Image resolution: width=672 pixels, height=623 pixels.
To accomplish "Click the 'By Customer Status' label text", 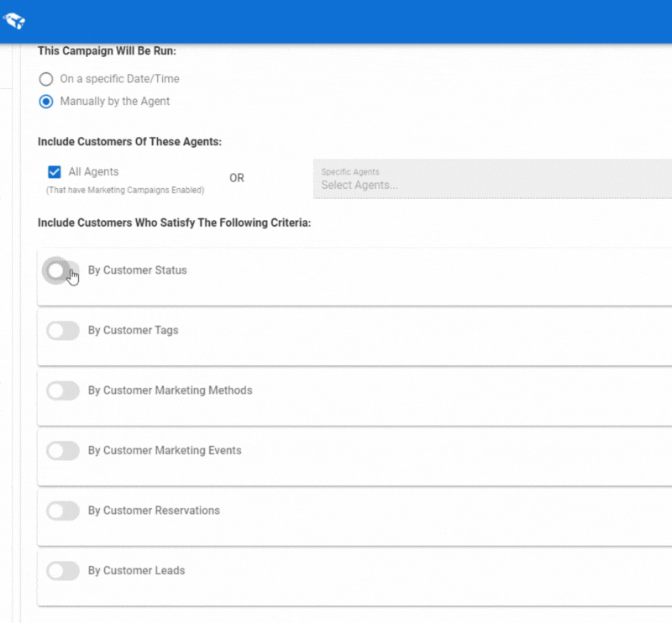I will coord(137,270).
